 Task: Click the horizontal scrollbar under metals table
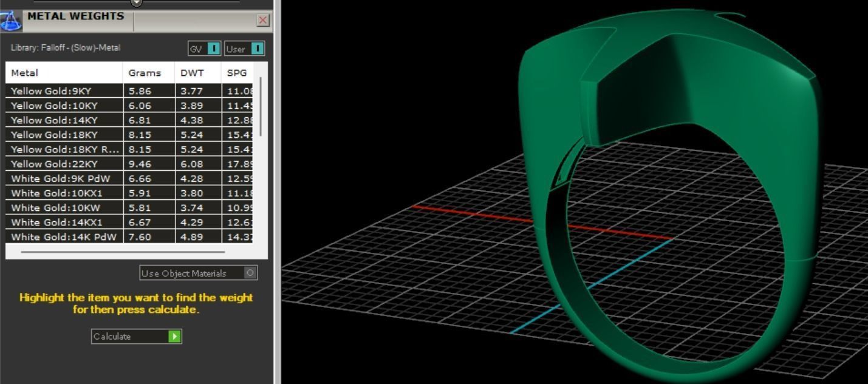pyautogui.click(x=123, y=251)
